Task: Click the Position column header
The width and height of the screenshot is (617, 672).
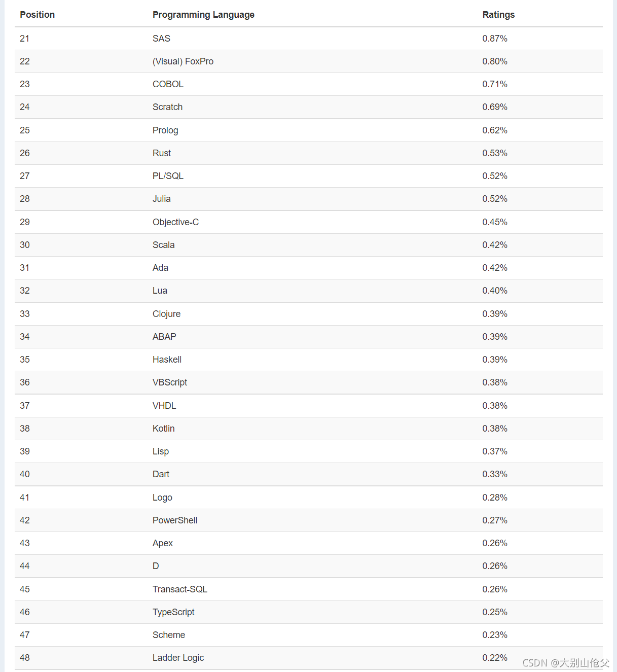Action: click(37, 15)
